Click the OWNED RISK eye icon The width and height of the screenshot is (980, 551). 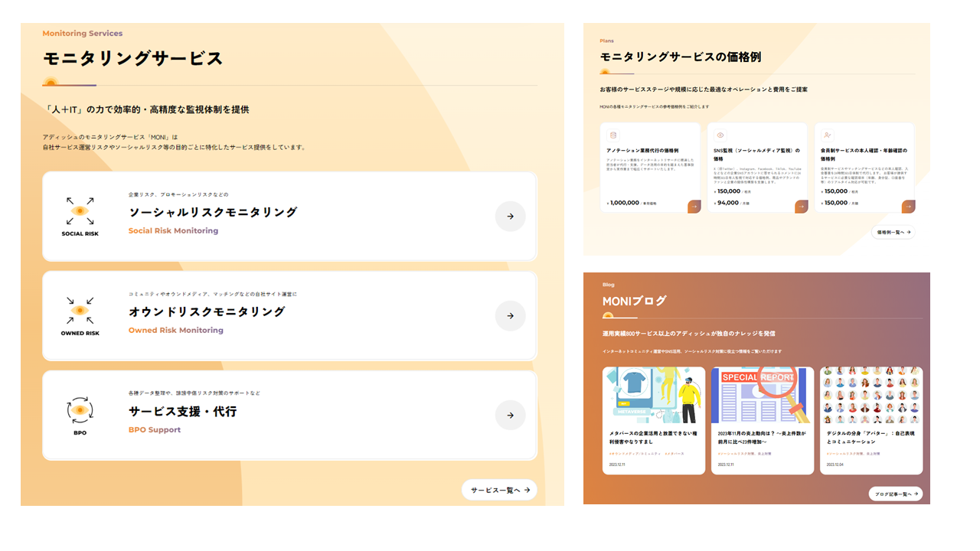(80, 310)
